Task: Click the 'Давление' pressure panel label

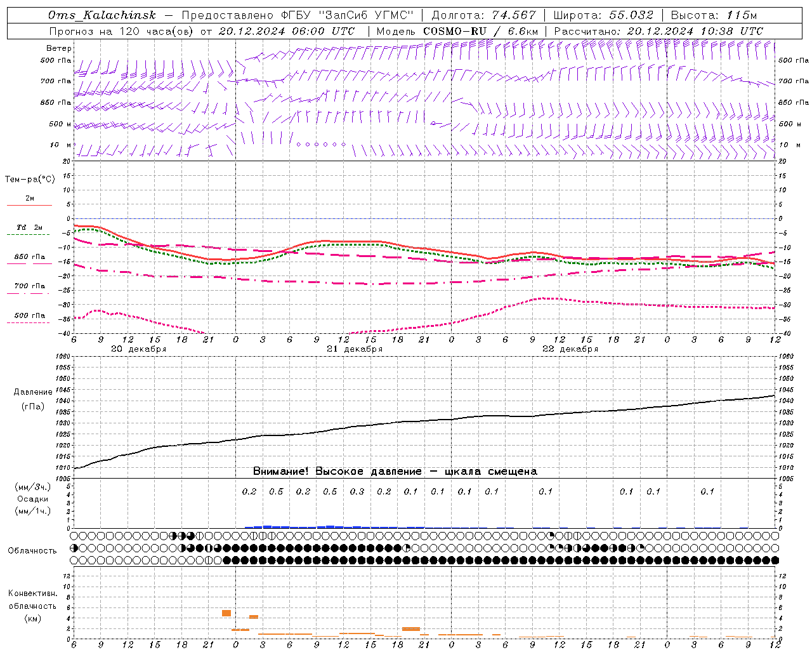Action: pyautogui.click(x=32, y=392)
